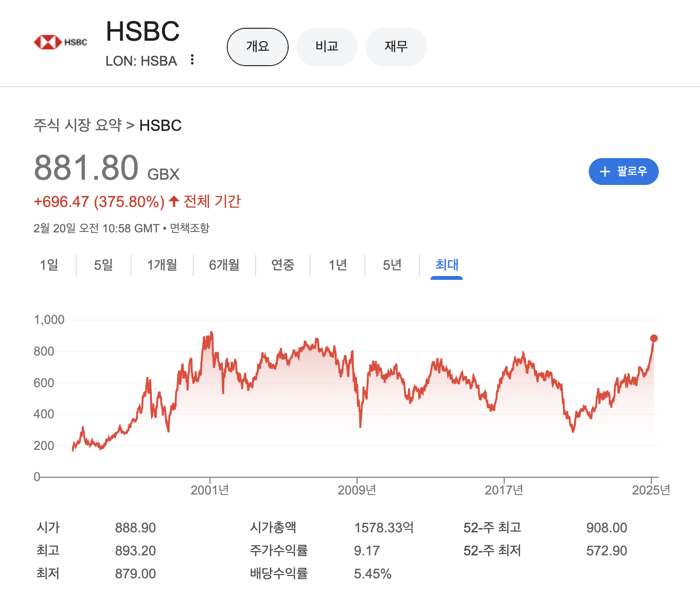Click the 600 y-axis label
The height and width of the screenshot is (598, 700).
click(x=44, y=383)
